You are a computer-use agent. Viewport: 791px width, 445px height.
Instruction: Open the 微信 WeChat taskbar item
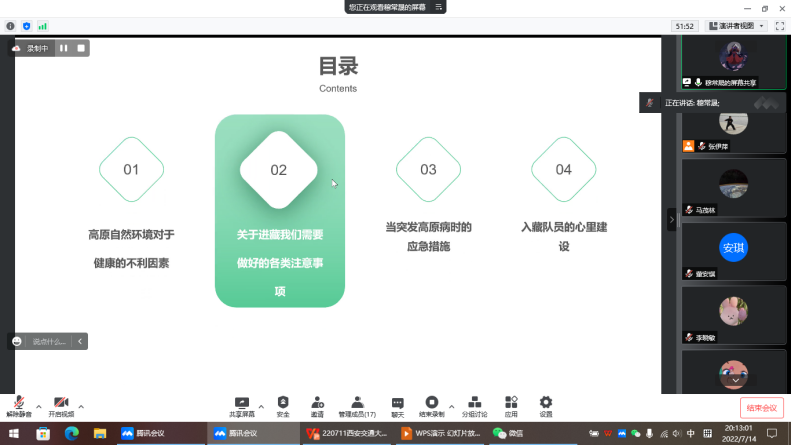coord(508,434)
